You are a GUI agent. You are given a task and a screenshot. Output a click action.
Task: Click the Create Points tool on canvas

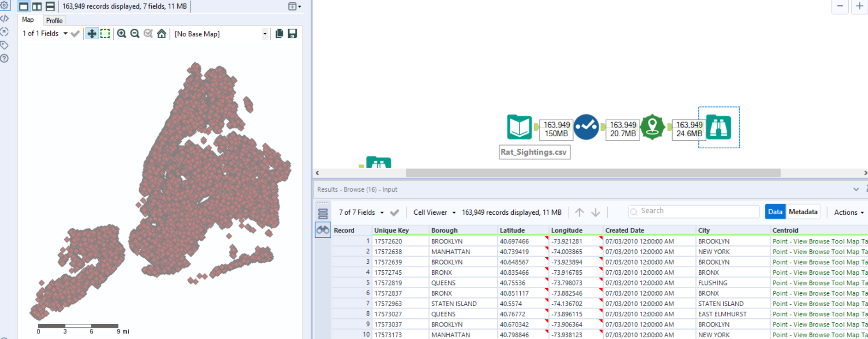652,127
